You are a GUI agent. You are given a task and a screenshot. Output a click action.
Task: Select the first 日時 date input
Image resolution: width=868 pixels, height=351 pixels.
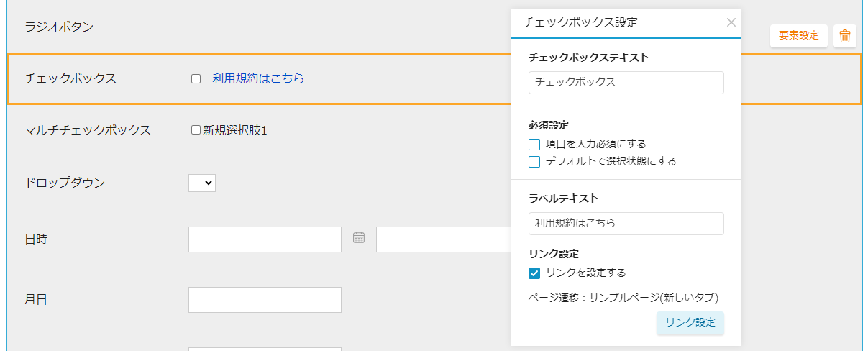265,240
